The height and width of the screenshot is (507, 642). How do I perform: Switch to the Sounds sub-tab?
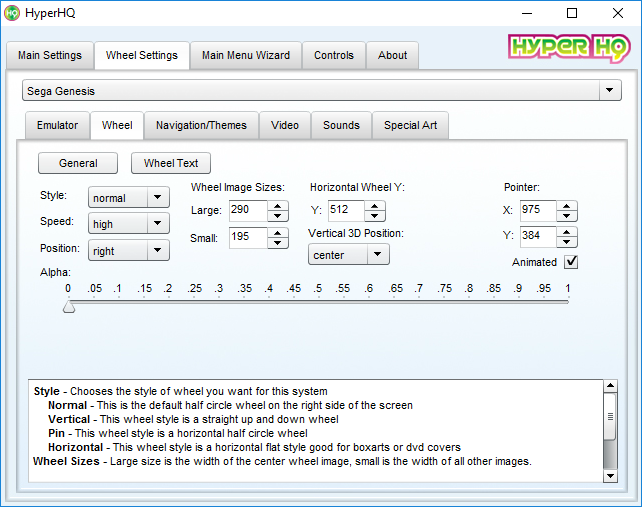341,125
